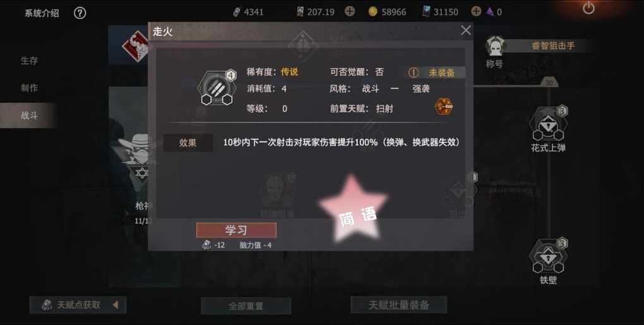Open the 称号 title avatar

[x=494, y=46]
